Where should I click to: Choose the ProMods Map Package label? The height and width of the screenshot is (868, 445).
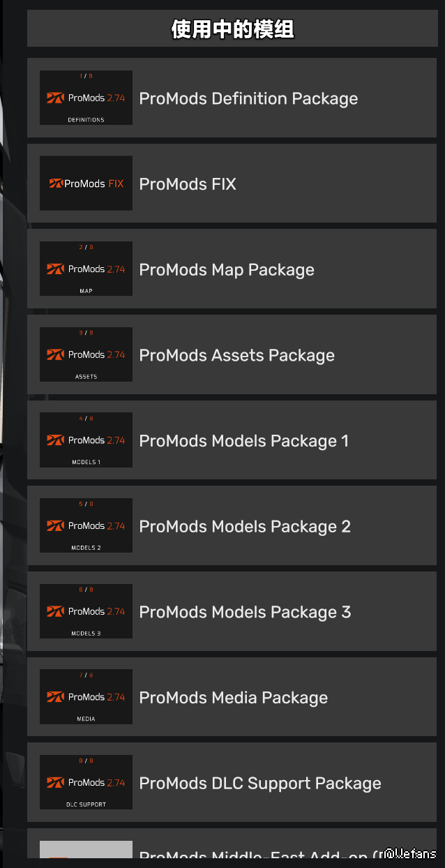(x=227, y=270)
